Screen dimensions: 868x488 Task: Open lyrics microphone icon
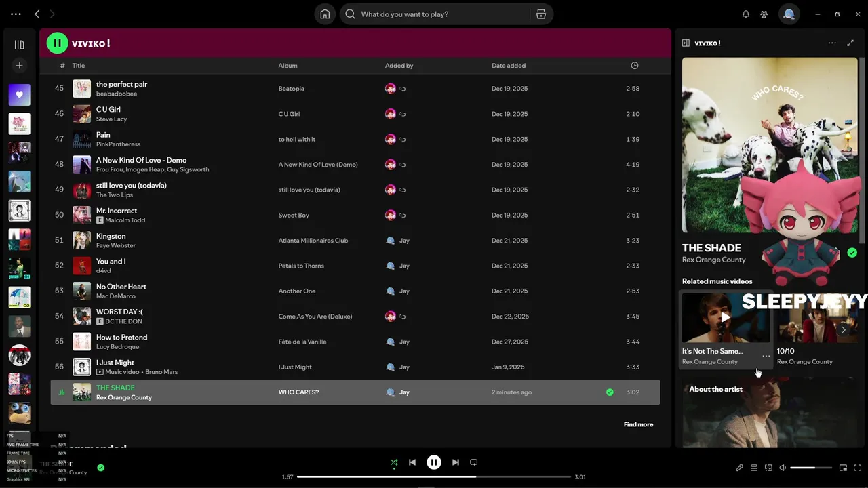740,468
